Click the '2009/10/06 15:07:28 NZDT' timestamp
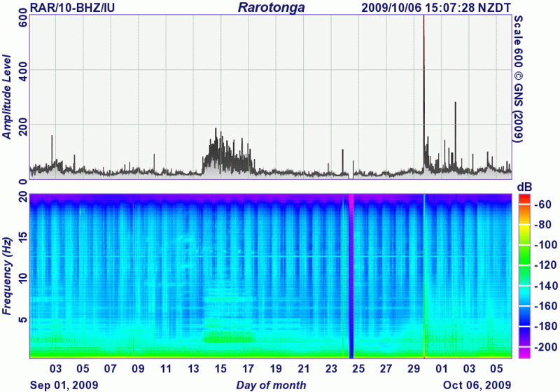The width and height of the screenshot is (560, 392). pos(436,7)
